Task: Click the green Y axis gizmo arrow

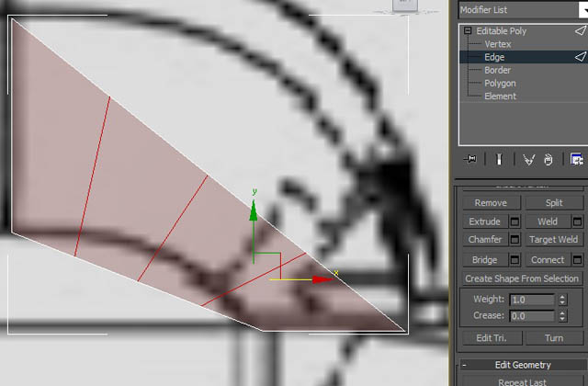Action: coord(254,210)
